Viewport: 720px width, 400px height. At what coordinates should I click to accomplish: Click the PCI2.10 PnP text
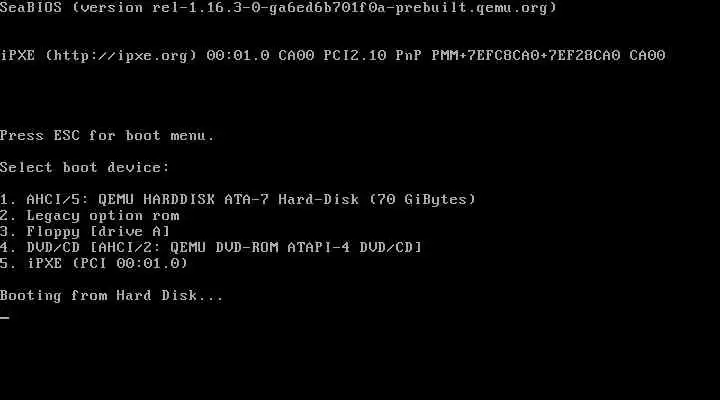click(372, 56)
